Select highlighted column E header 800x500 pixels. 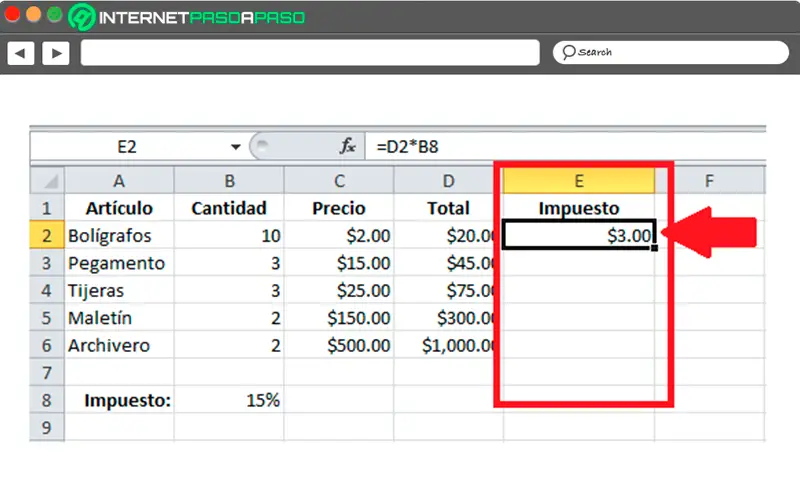(579, 181)
